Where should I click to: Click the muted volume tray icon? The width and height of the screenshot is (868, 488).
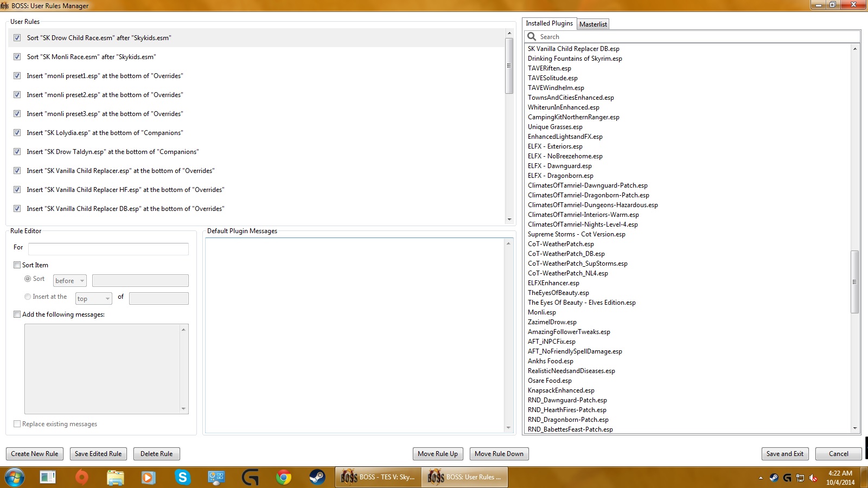point(813,478)
